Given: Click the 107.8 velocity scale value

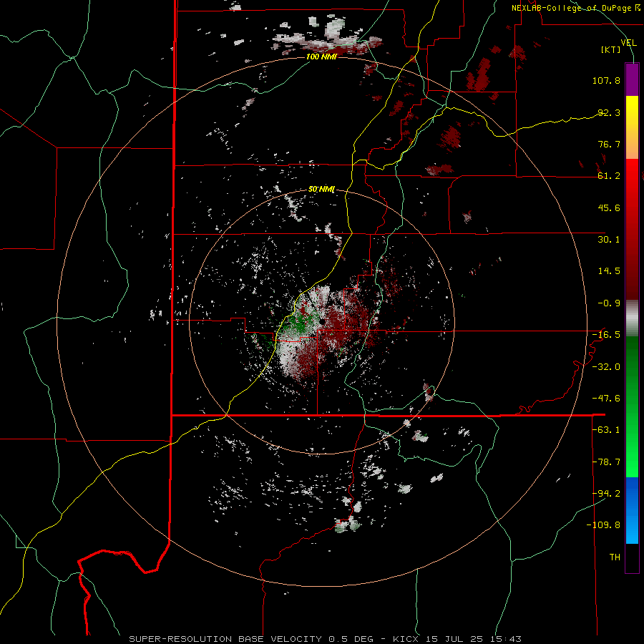Looking at the screenshot, I should 606,80.
